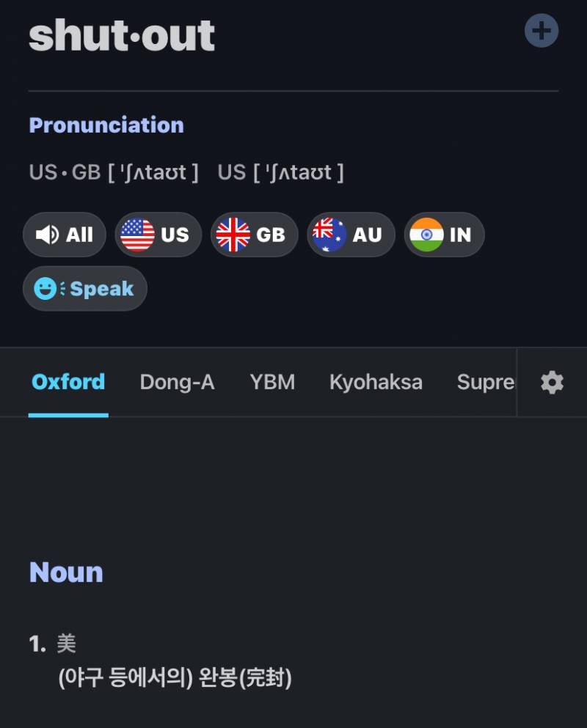
Task: Tap the Speak smiley face icon
Action: pyautogui.click(x=45, y=288)
